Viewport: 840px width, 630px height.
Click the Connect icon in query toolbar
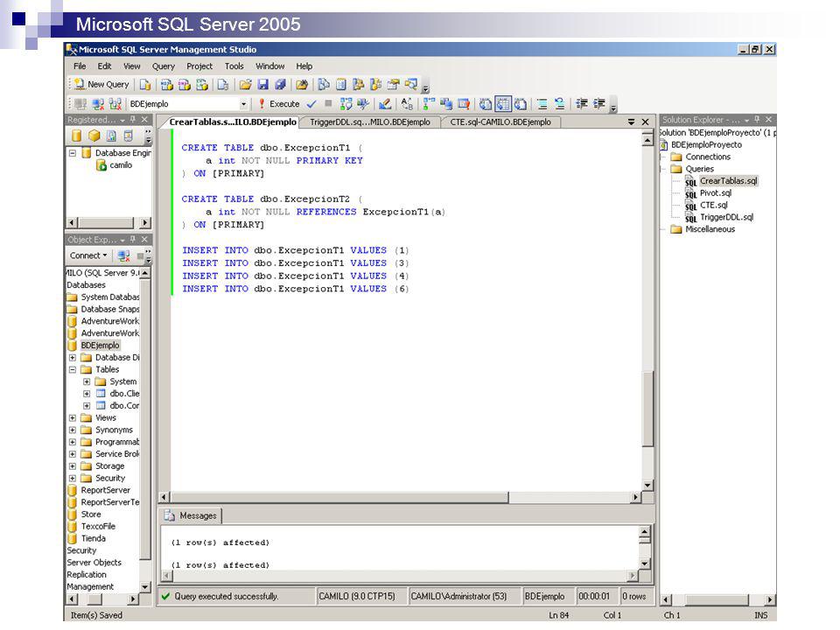80,104
